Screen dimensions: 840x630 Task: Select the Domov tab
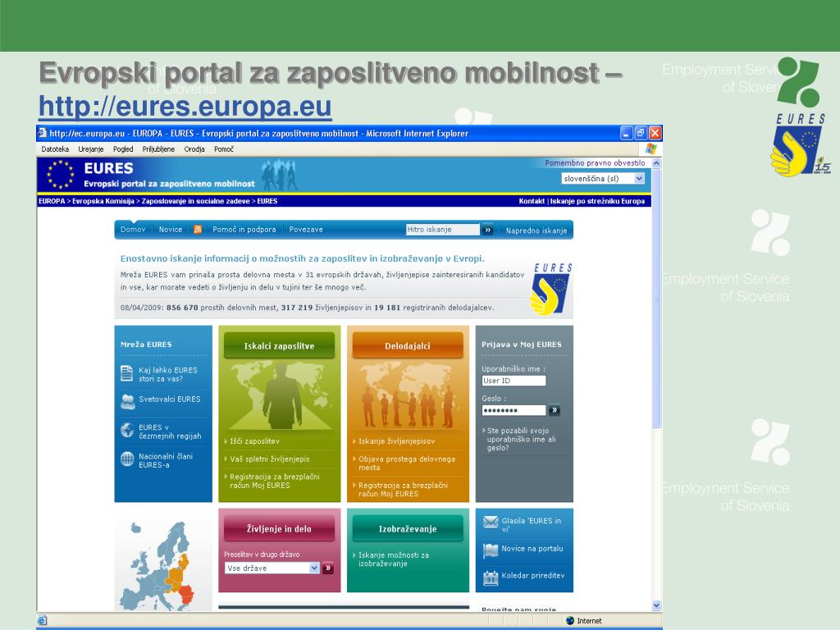pos(133,230)
